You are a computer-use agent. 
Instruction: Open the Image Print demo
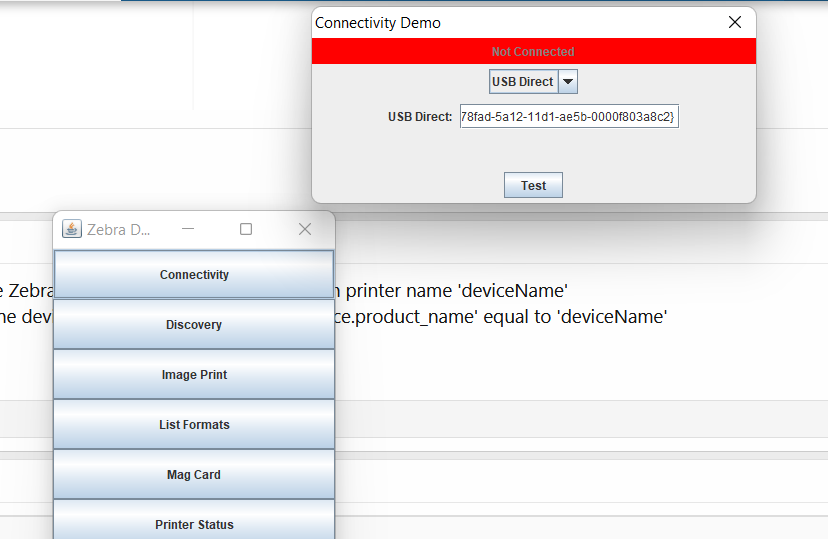click(194, 374)
